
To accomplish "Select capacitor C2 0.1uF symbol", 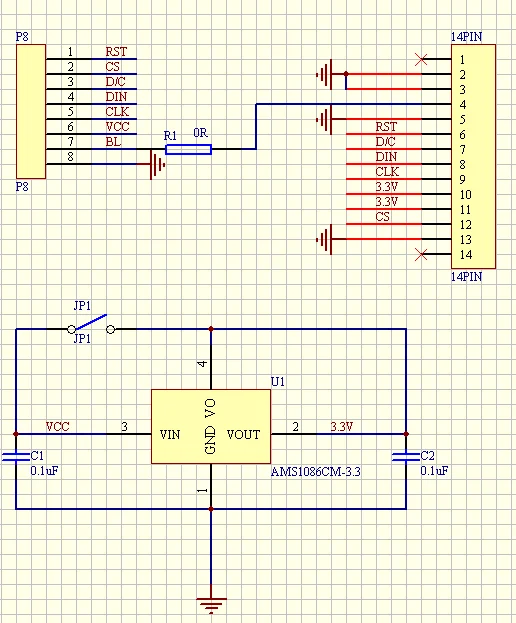I will pos(406,457).
